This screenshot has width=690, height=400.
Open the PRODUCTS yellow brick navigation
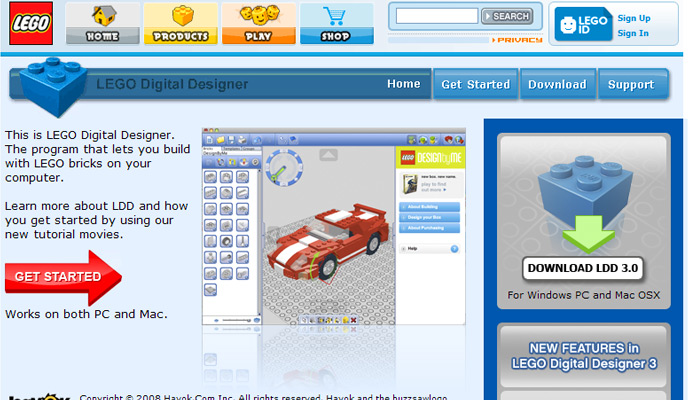click(x=180, y=23)
